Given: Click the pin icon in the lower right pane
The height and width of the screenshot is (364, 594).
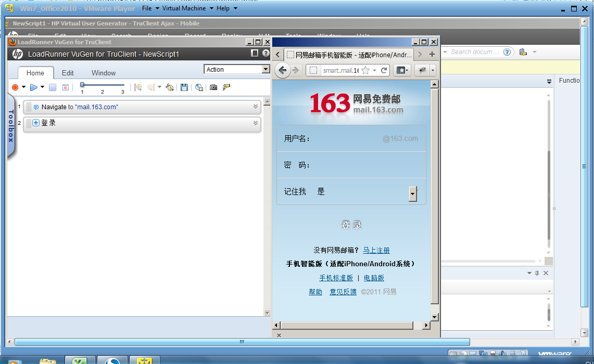Looking at the screenshot, I should 537,273.
